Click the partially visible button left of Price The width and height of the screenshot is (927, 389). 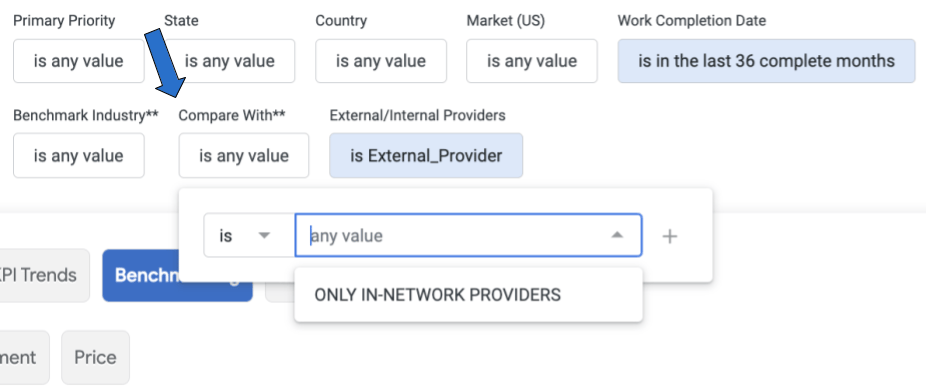coord(24,357)
